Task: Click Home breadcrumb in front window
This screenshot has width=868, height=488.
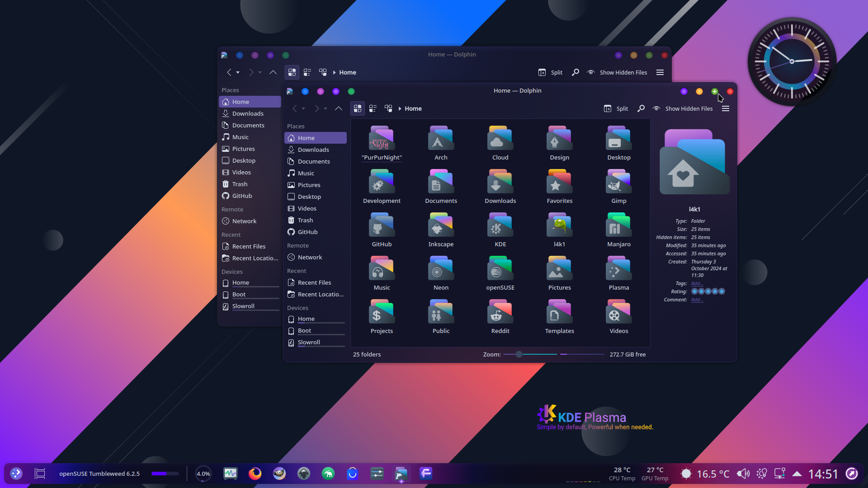Action: [413, 108]
